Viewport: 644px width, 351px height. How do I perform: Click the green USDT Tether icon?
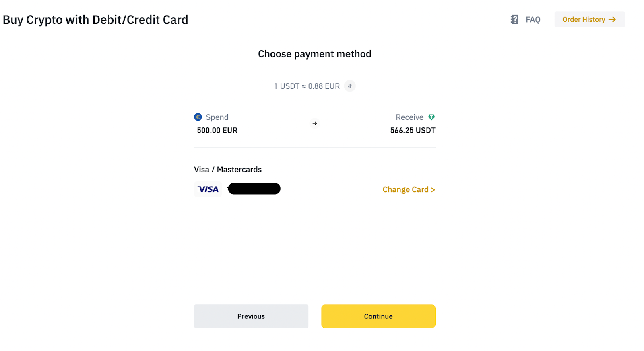(x=431, y=117)
